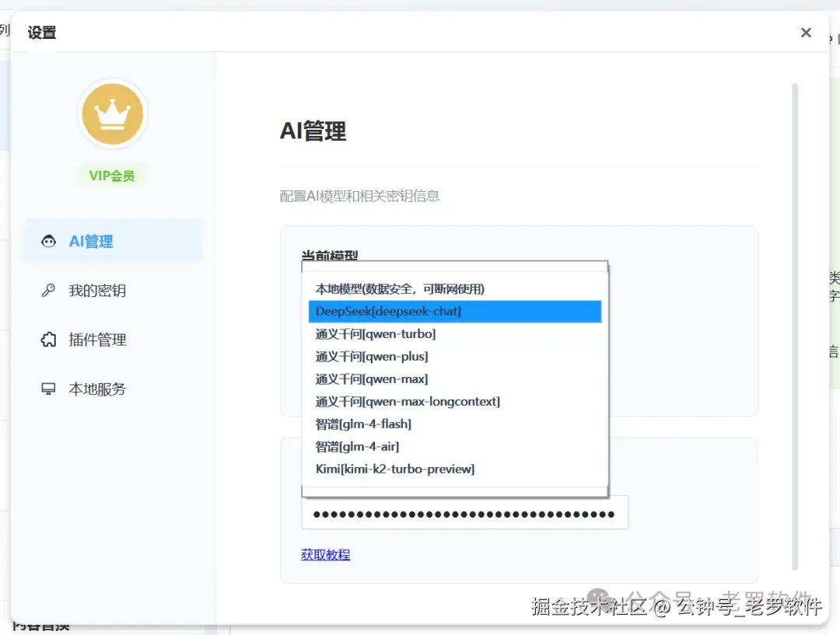
Task: Choose 通义千问[qwen-turbo] from list
Action: [x=455, y=334]
